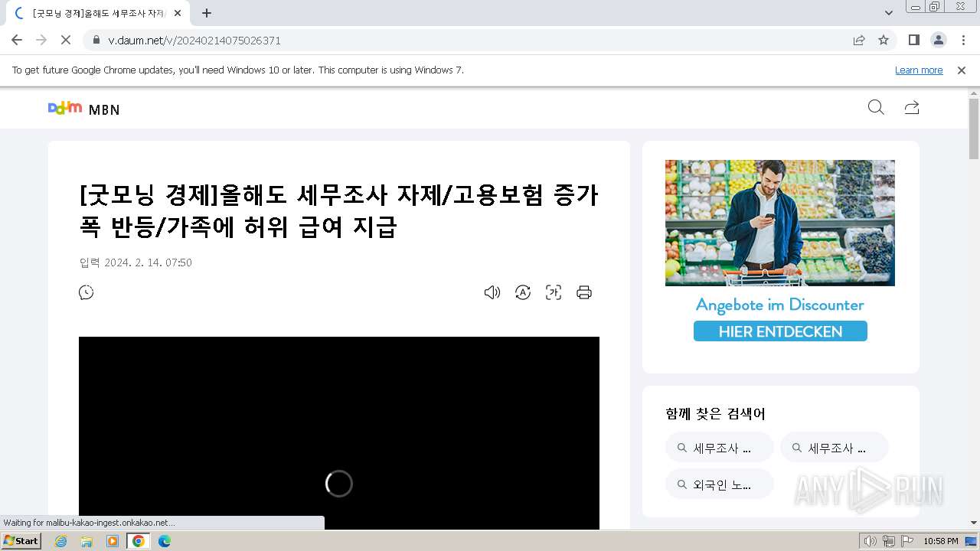Open the Windows Start menu
The width and height of the screenshot is (980, 551).
point(21,541)
